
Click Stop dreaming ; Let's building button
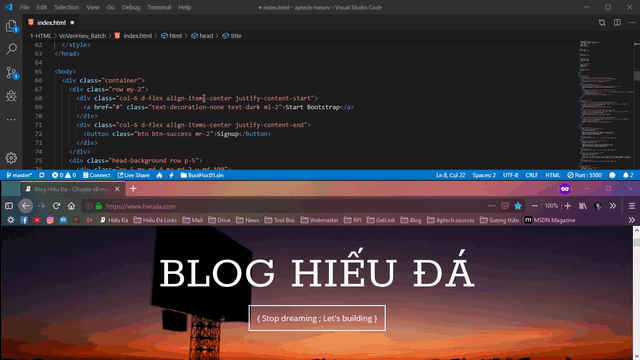tap(317, 318)
